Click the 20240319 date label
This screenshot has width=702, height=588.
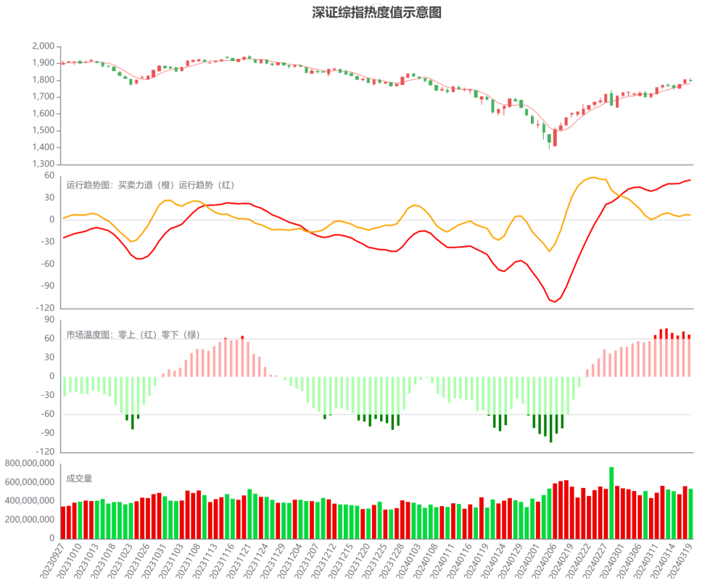click(680, 560)
